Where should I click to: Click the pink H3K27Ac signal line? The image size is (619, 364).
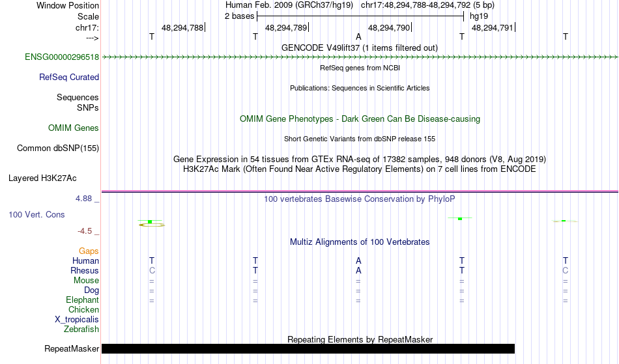(x=360, y=191)
